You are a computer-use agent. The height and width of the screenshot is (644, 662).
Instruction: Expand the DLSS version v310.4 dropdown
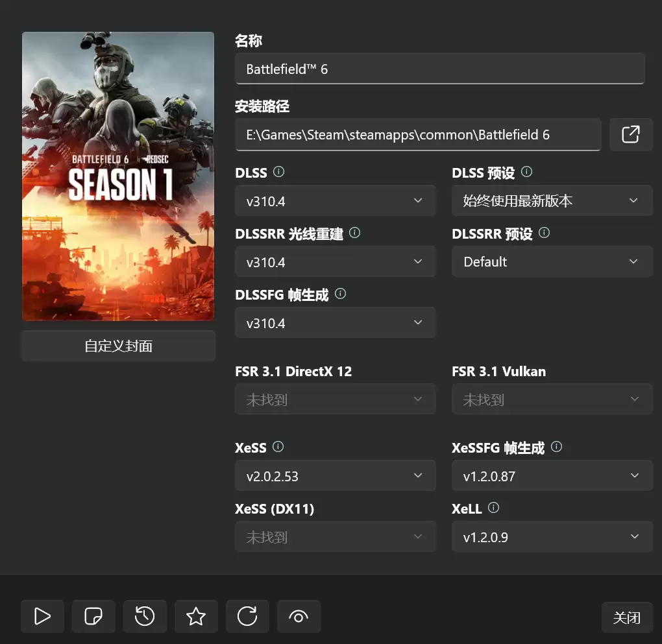point(335,201)
